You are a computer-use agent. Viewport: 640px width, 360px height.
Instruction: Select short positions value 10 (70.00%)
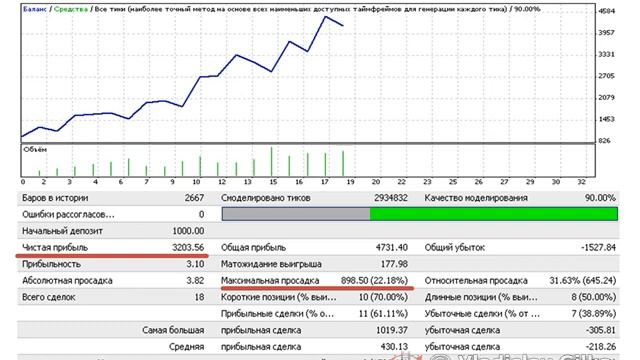point(383,297)
